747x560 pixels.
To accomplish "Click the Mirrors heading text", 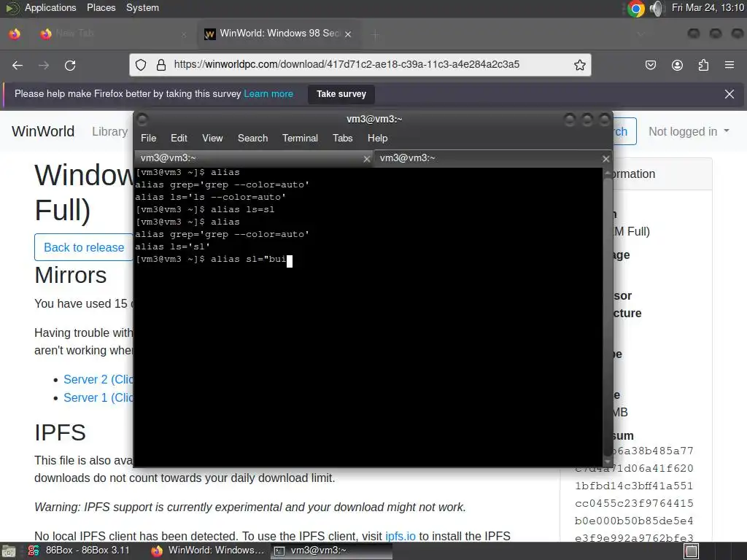I will (71, 275).
